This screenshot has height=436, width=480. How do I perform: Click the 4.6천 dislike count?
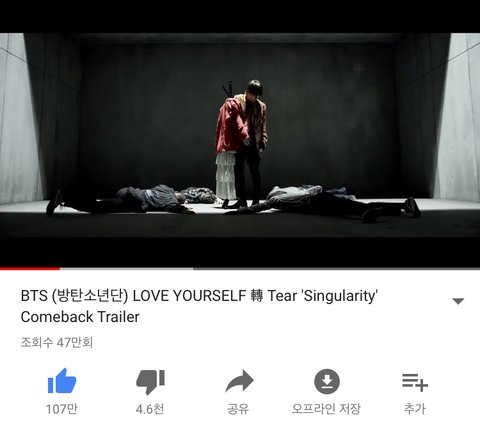(150, 409)
